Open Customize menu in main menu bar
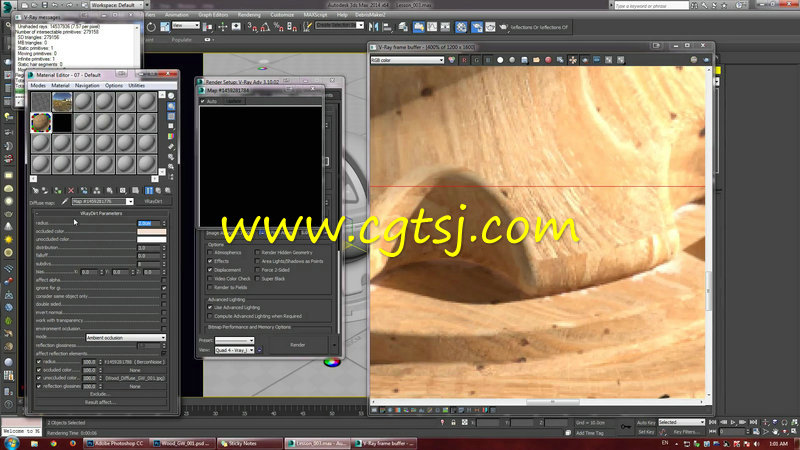Image resolution: width=800 pixels, height=450 pixels. (282, 15)
